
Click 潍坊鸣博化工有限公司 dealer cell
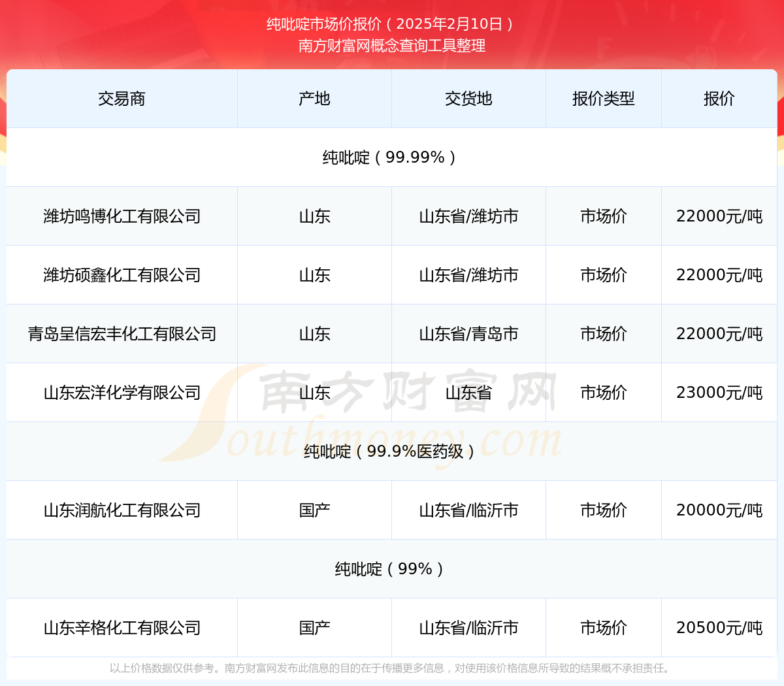122,216
